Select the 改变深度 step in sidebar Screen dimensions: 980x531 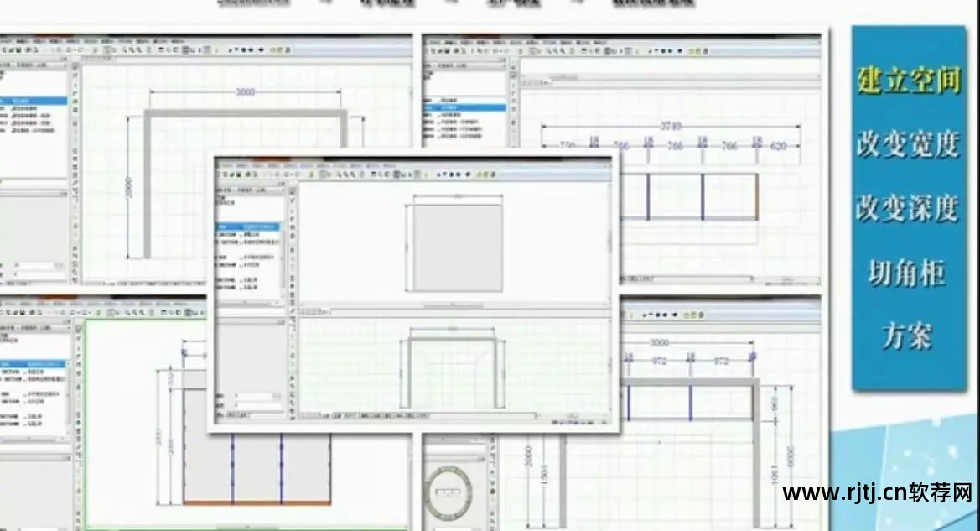[x=907, y=208]
